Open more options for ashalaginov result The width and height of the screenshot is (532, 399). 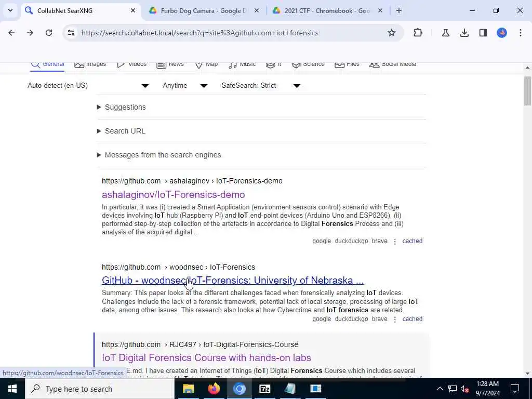[x=395, y=241]
